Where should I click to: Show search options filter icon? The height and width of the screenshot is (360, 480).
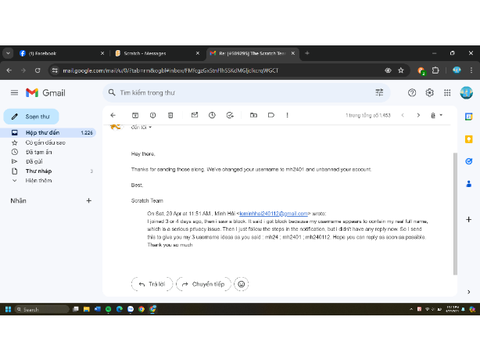click(379, 93)
